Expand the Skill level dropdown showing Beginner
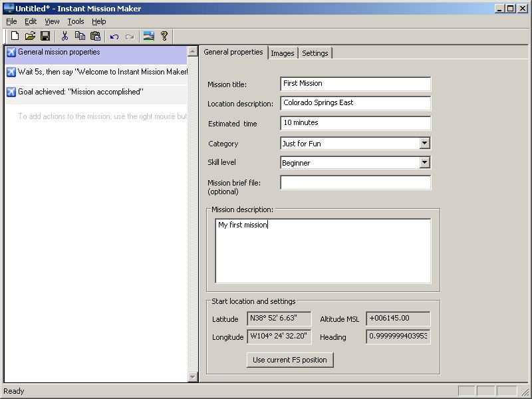 (x=424, y=162)
